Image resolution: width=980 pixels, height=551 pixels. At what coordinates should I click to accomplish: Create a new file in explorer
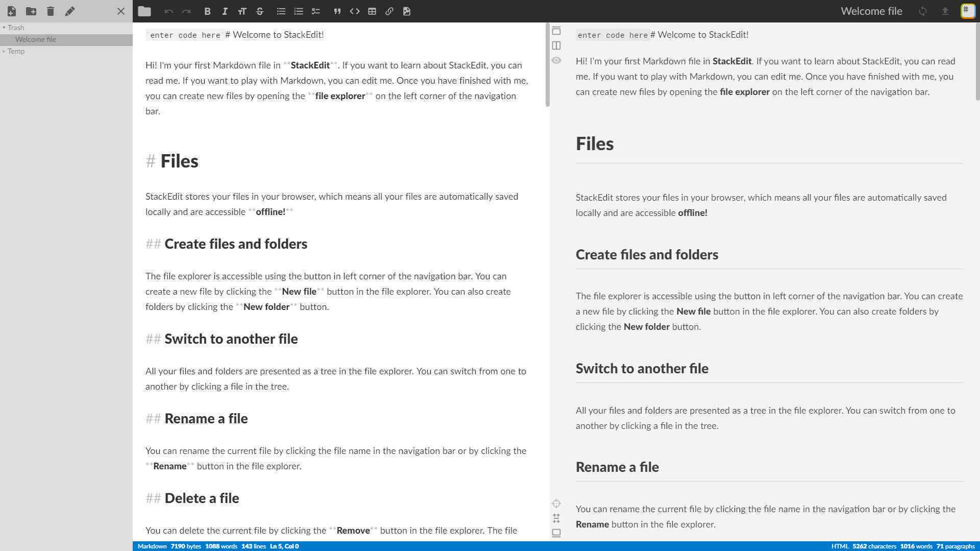tap(11, 11)
